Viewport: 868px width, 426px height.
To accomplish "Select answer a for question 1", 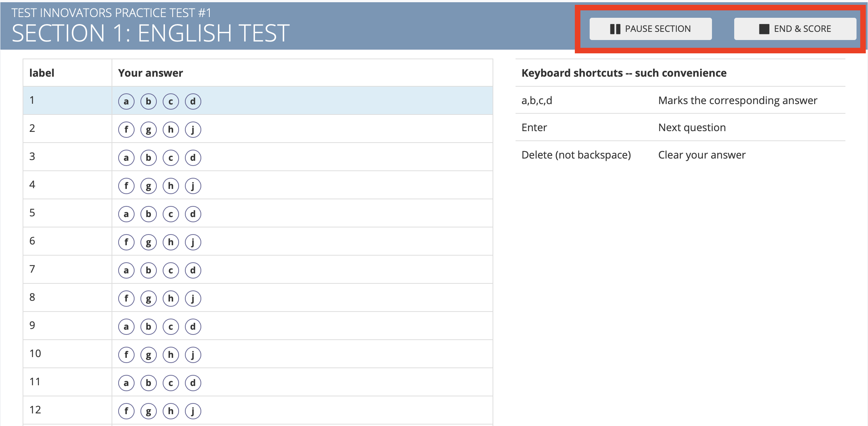I will [126, 101].
